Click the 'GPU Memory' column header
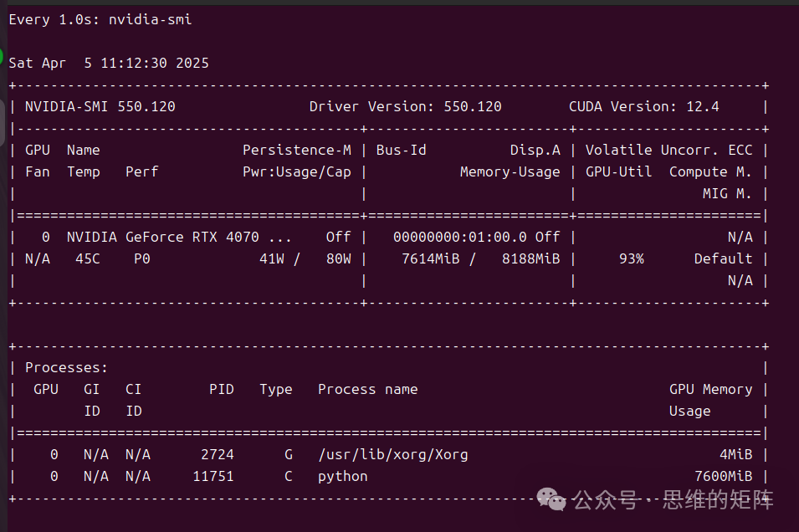The image size is (799, 532). (x=710, y=389)
